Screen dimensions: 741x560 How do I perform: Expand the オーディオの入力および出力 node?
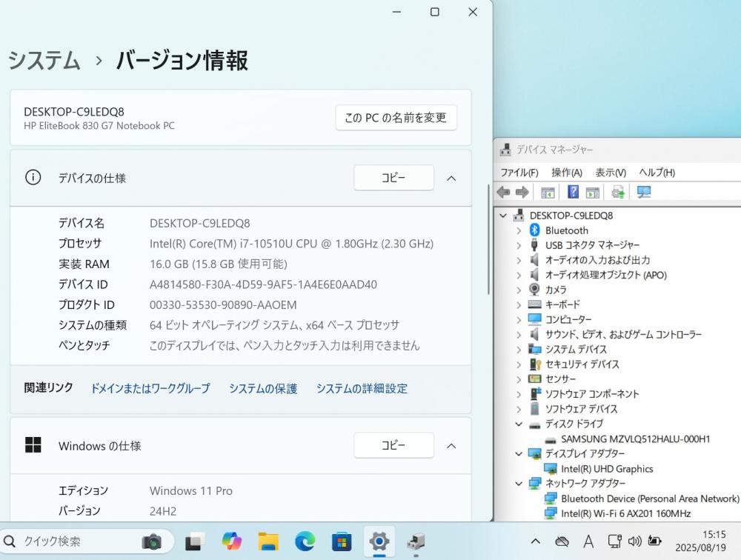[x=519, y=260]
